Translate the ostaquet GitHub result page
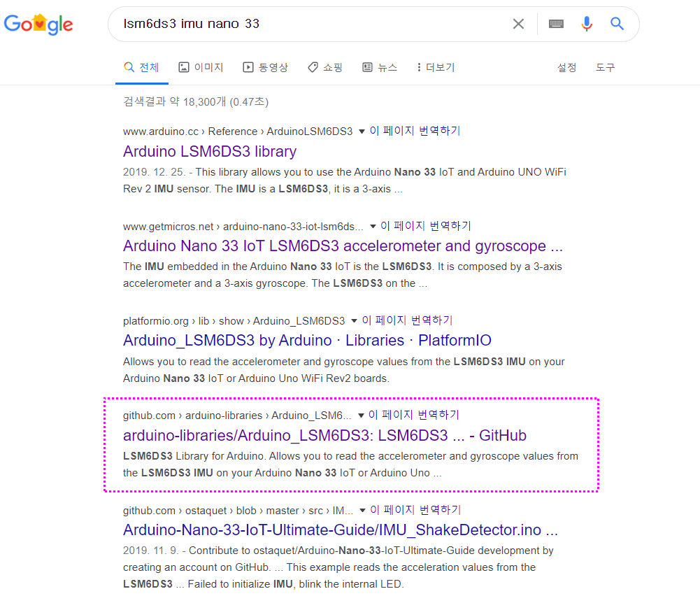This screenshot has width=700, height=610. click(x=415, y=510)
